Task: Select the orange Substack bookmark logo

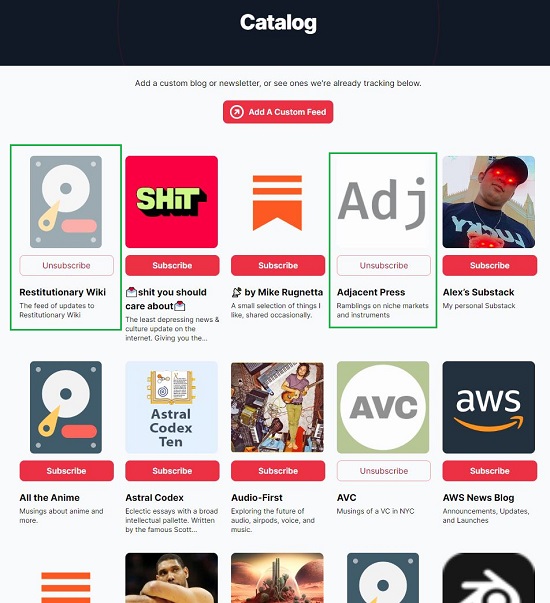Action: point(277,202)
